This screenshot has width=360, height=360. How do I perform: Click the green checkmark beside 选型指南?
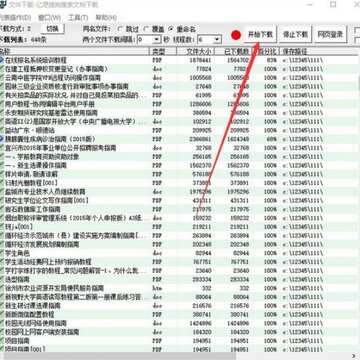tap(2, 279)
